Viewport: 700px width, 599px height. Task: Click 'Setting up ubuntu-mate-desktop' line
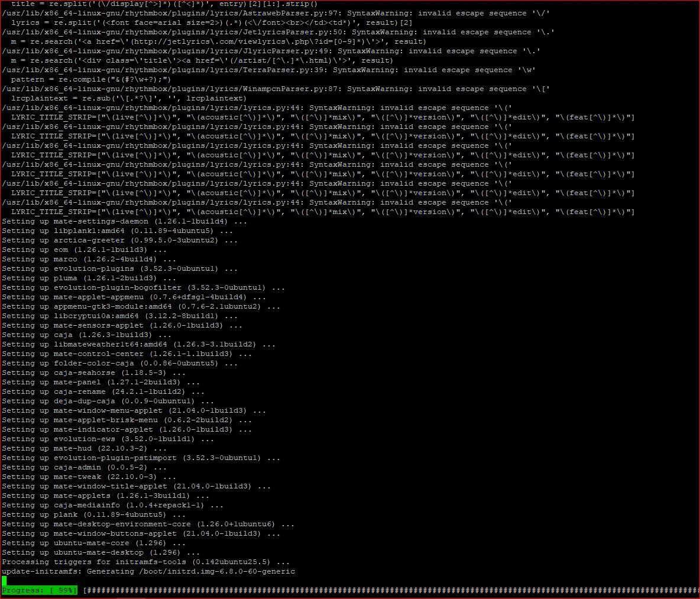point(101,553)
